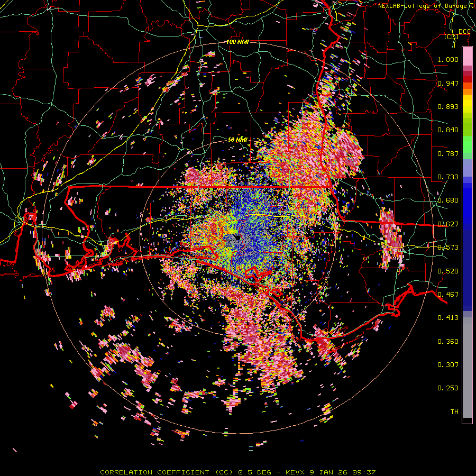
Task: Click the 0.733 scale value
Action: coord(448,177)
